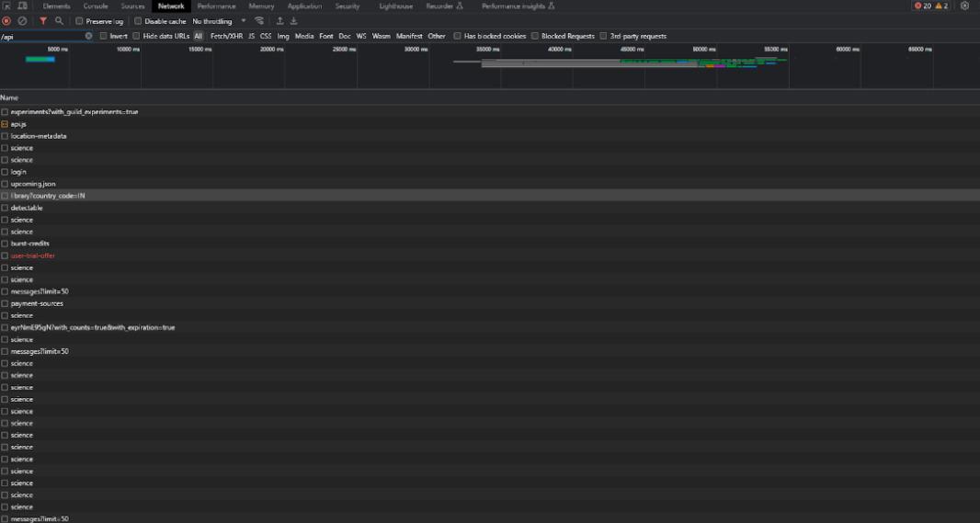Select the experiments?with_guild_experiments=true request

pyautogui.click(x=490, y=112)
